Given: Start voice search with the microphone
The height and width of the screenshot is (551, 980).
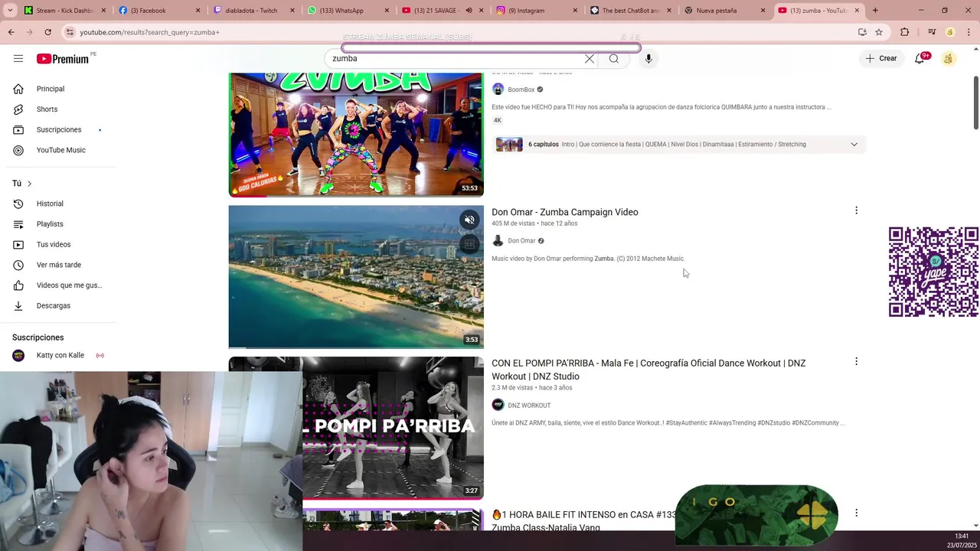Looking at the screenshot, I should (648, 59).
